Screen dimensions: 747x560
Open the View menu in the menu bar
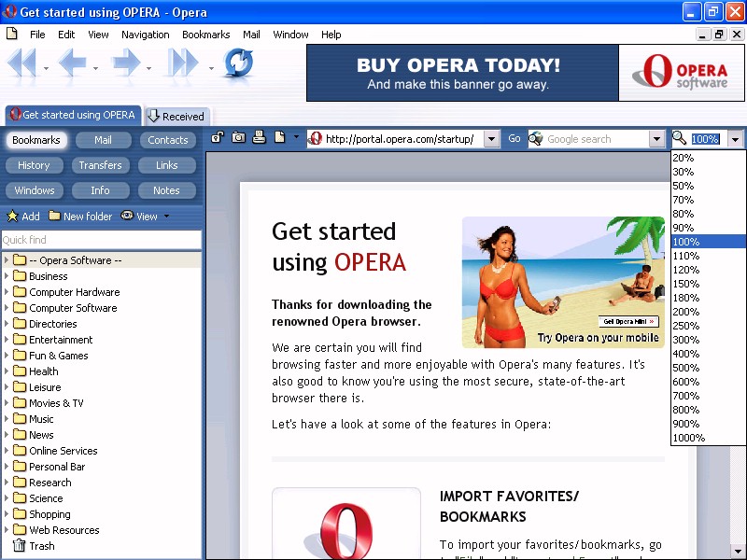click(98, 35)
